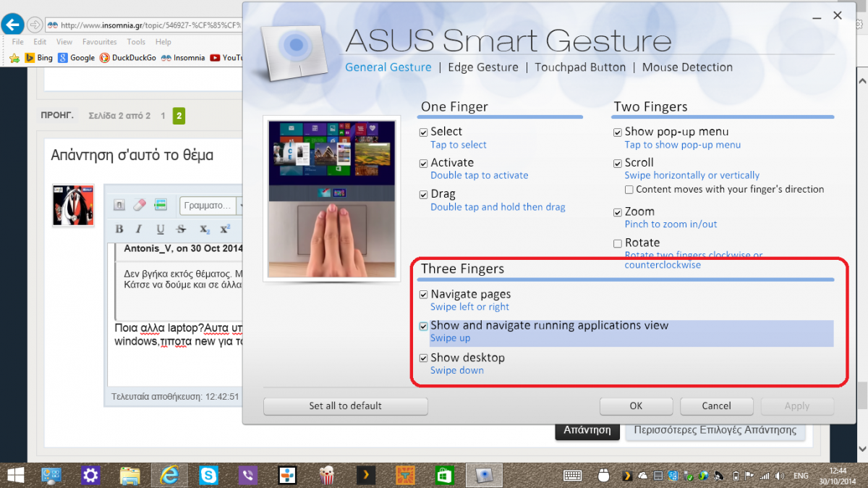Open the purple gear settings taskbar icon
The height and width of the screenshot is (488, 868).
pos(90,475)
